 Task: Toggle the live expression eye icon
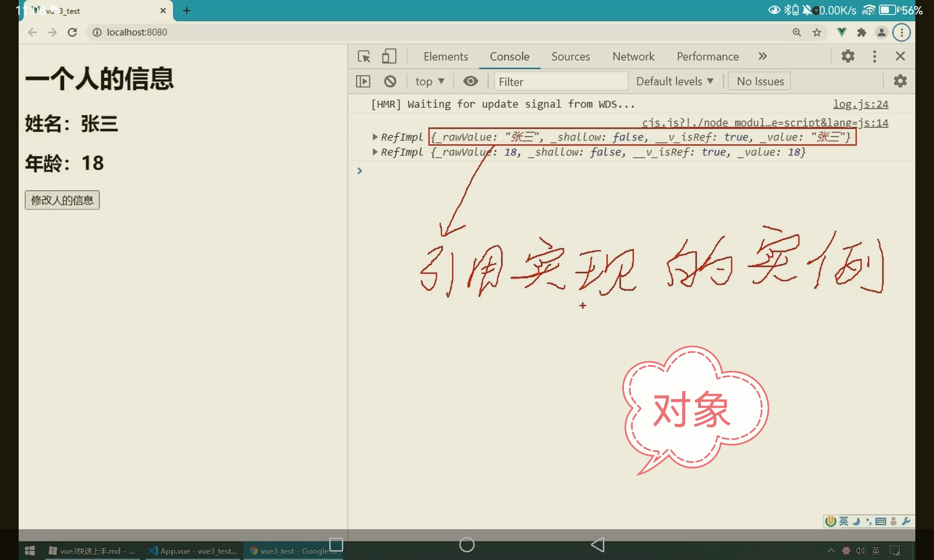[470, 81]
